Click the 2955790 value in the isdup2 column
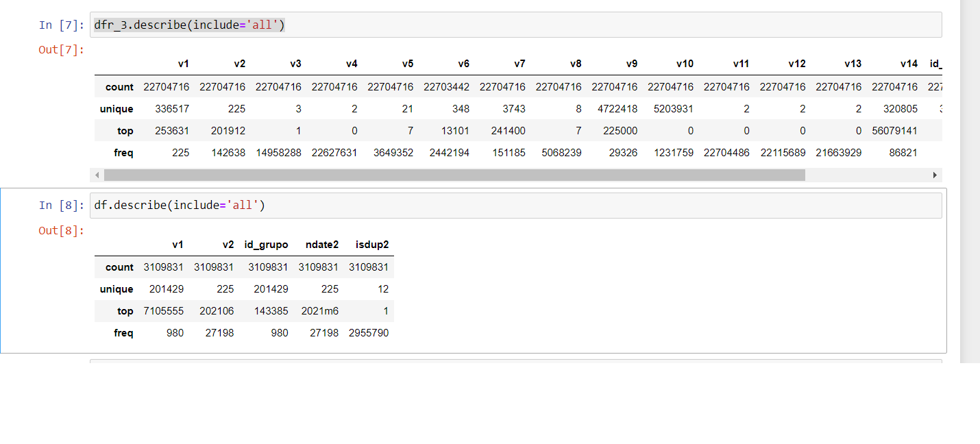 (x=369, y=332)
